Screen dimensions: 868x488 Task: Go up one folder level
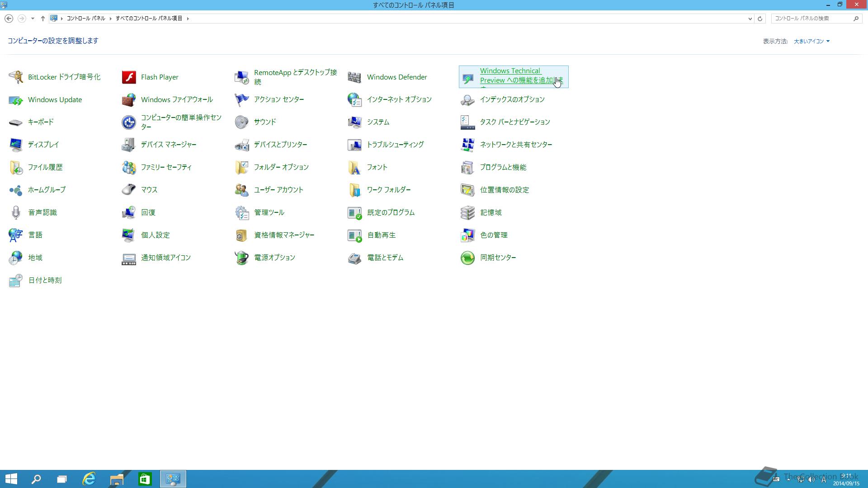(43, 19)
